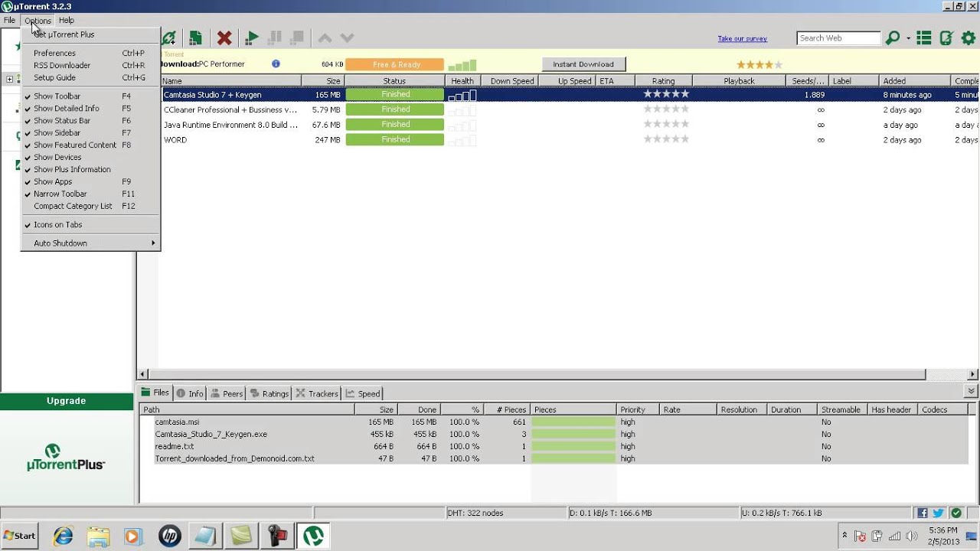Click the green network status check icon
This screenshot has width=980, height=551.
956,513
